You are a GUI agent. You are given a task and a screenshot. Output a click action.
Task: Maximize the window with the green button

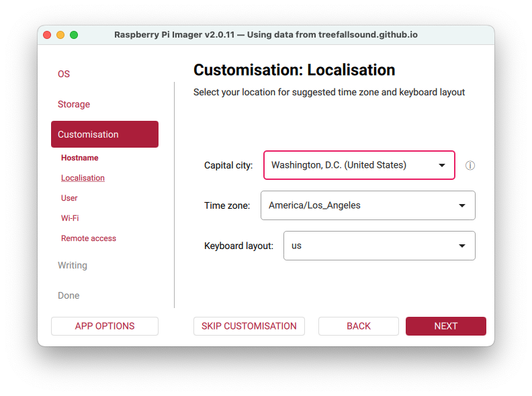74,35
